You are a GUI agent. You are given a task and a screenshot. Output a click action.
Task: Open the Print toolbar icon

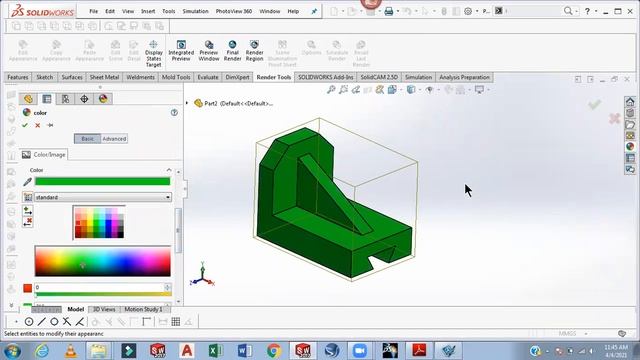pyautogui.click(x=389, y=11)
